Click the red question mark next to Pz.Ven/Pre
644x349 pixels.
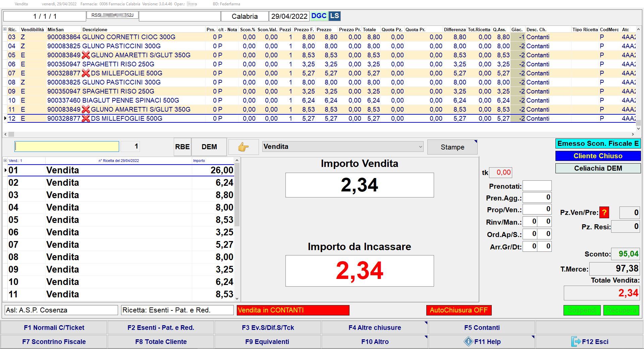point(604,213)
